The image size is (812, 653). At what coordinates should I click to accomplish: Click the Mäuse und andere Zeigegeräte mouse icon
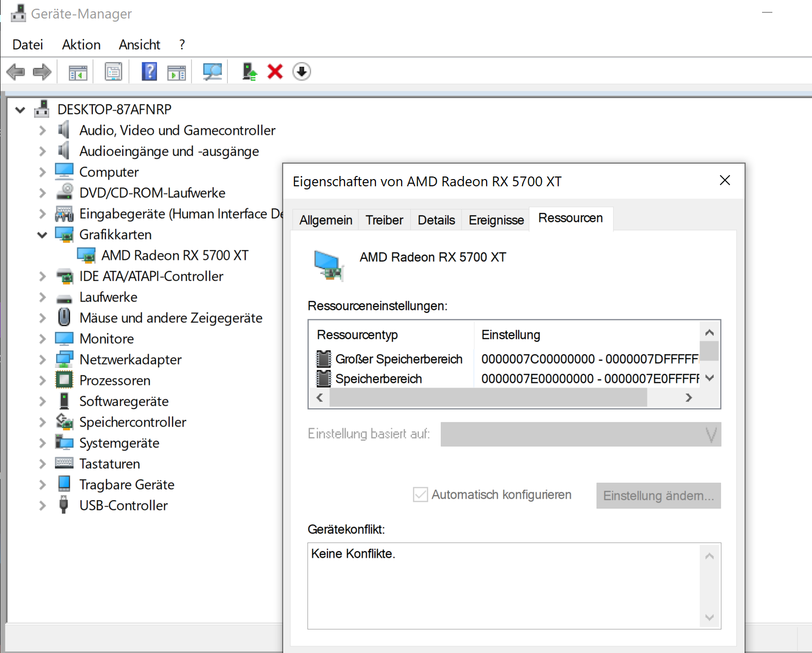coord(64,317)
